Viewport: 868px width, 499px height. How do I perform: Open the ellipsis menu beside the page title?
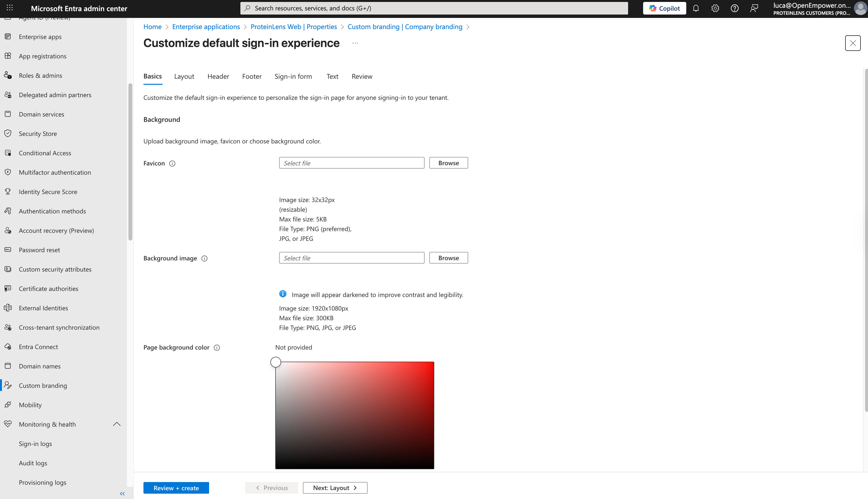[355, 42]
